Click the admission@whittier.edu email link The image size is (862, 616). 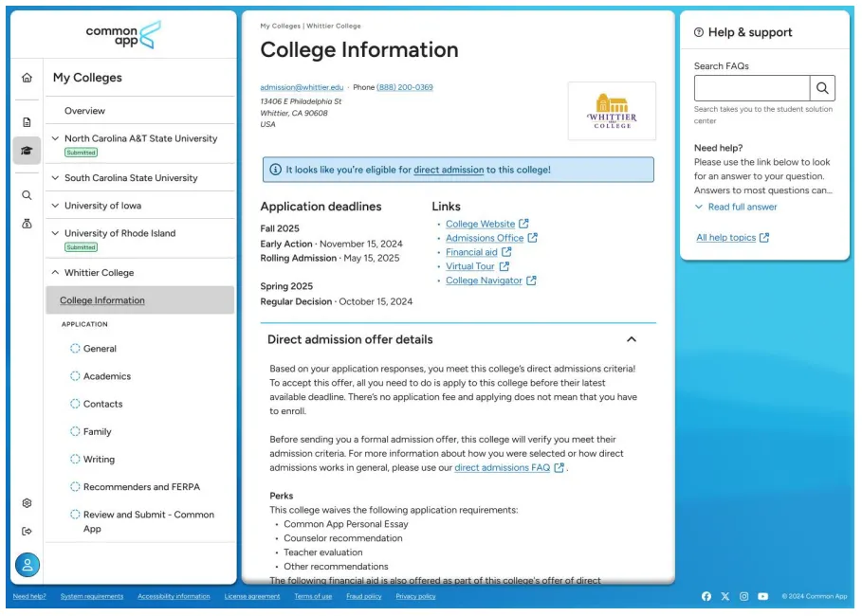click(x=302, y=87)
